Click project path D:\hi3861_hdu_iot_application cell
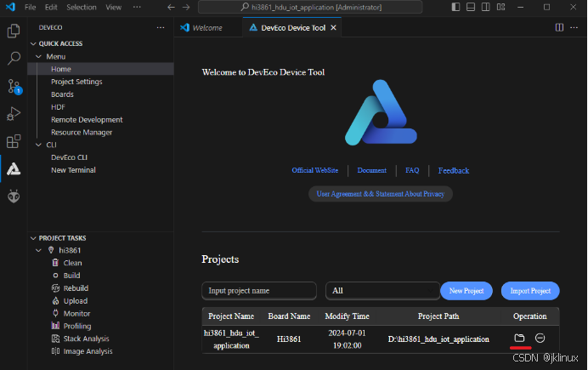588x370 pixels. tap(438, 339)
